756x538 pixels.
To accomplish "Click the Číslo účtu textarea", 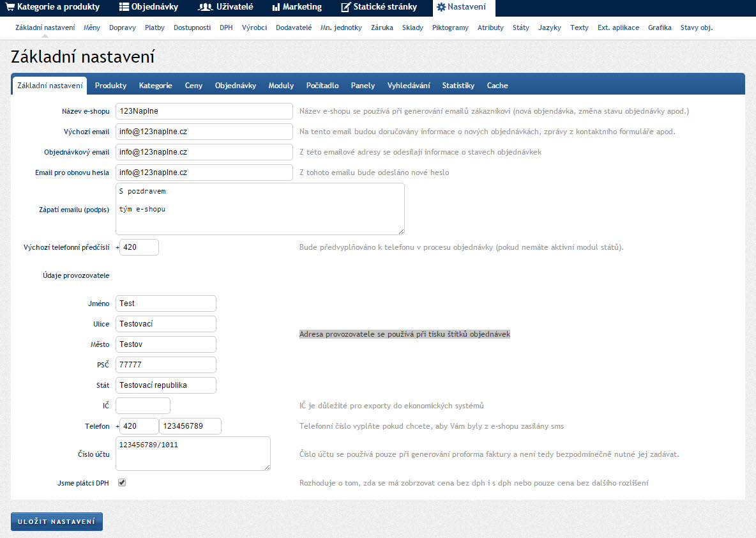I will coord(193,454).
